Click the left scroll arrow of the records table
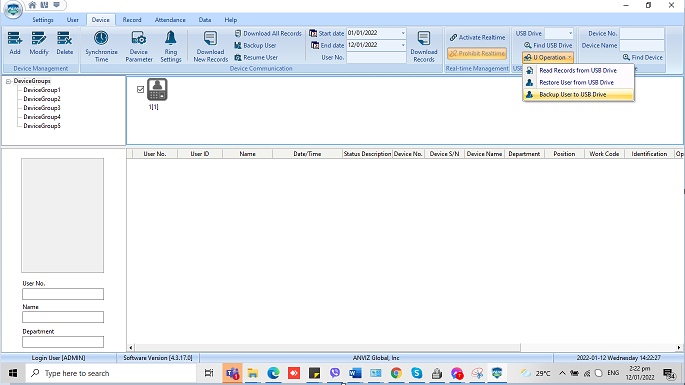Viewport: 685px width, 385px height. coord(131,348)
